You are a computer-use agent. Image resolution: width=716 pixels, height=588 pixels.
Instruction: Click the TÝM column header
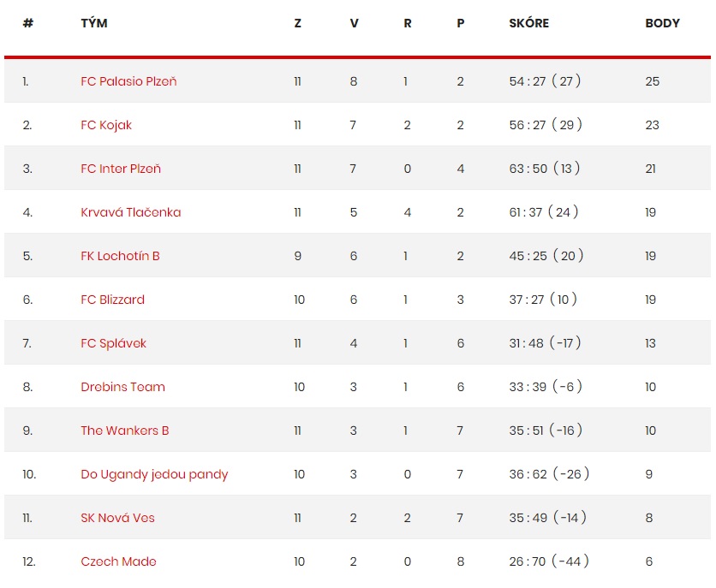[94, 23]
